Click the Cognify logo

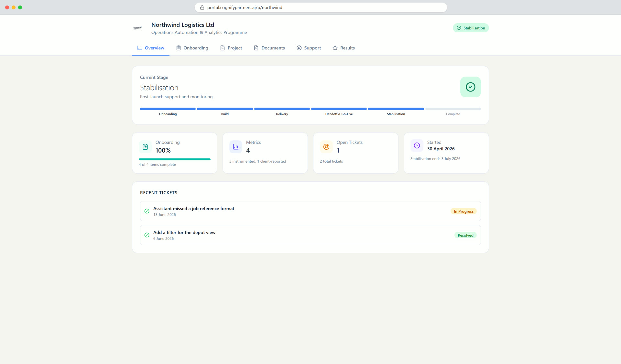137,28
